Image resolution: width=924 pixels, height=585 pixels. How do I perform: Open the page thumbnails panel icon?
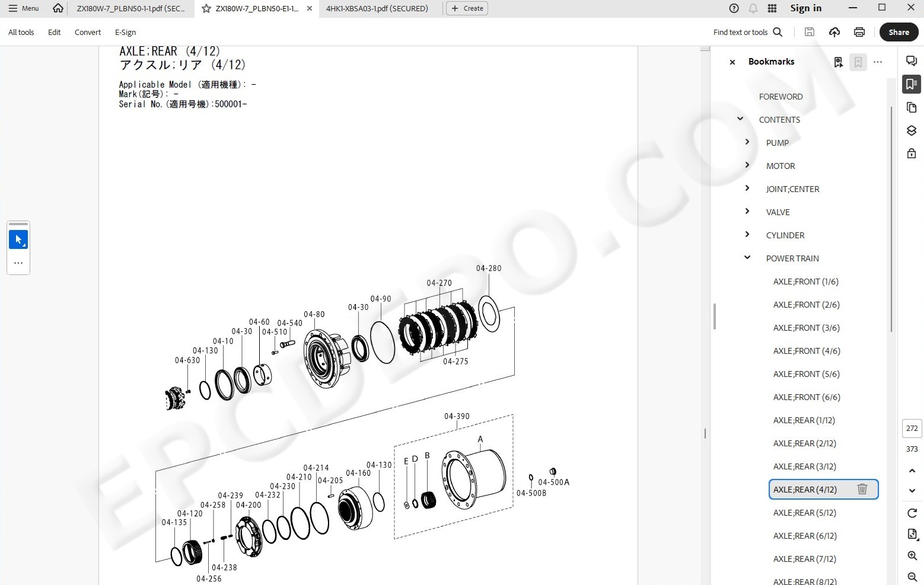pos(912,107)
